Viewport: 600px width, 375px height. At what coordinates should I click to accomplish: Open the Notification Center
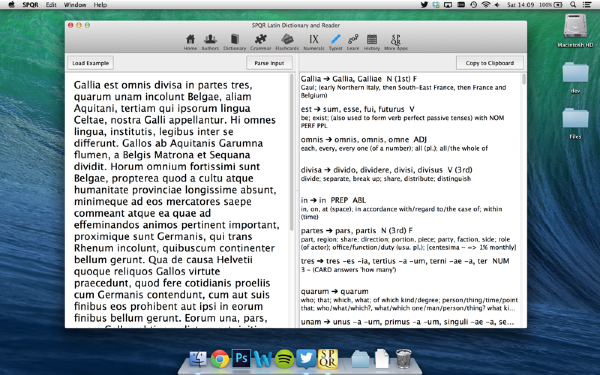[x=587, y=5]
